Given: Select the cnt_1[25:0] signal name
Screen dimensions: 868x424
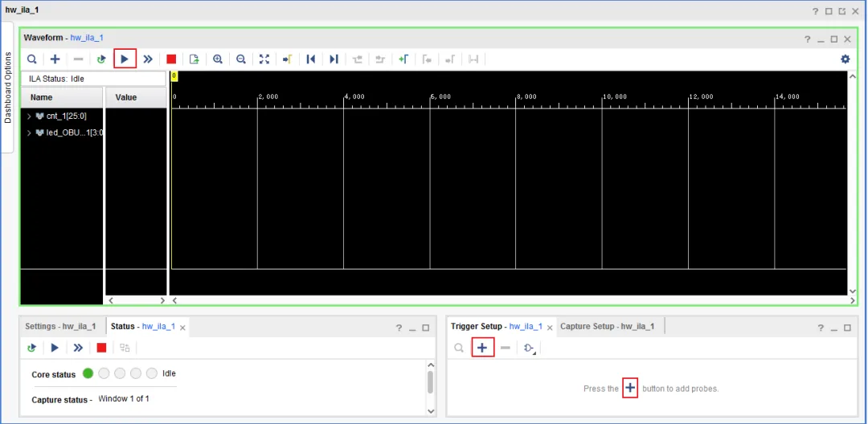Looking at the screenshot, I should coord(67,116).
